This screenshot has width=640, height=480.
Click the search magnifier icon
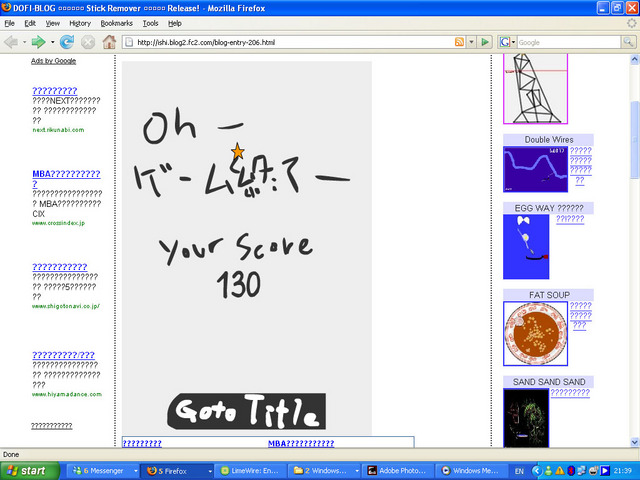tap(628, 42)
